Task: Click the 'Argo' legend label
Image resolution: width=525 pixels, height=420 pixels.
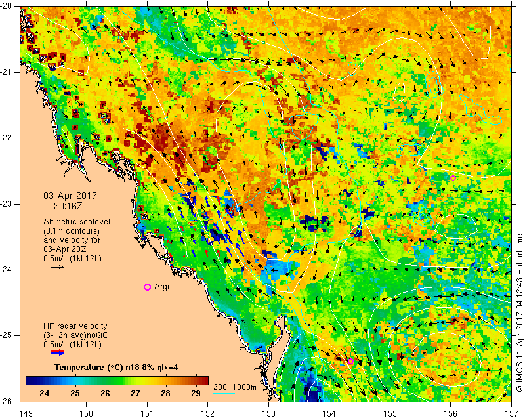Action: pos(163,287)
